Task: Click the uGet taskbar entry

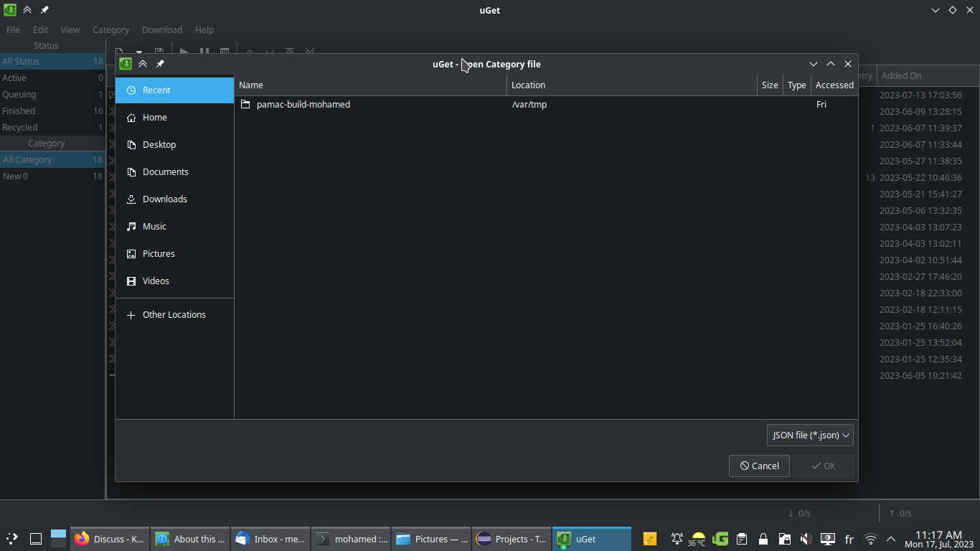Action: [x=592, y=539]
